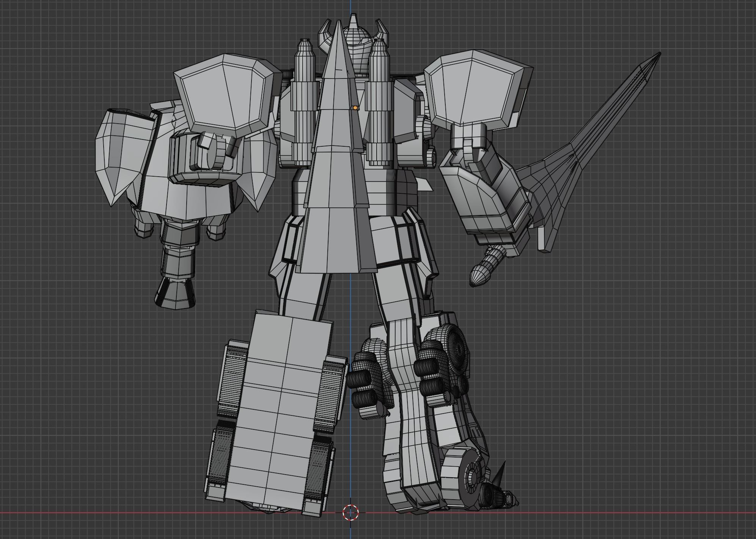Screen dimensions: 756x539
Task: Click the orange object origin dot
Action: point(355,108)
